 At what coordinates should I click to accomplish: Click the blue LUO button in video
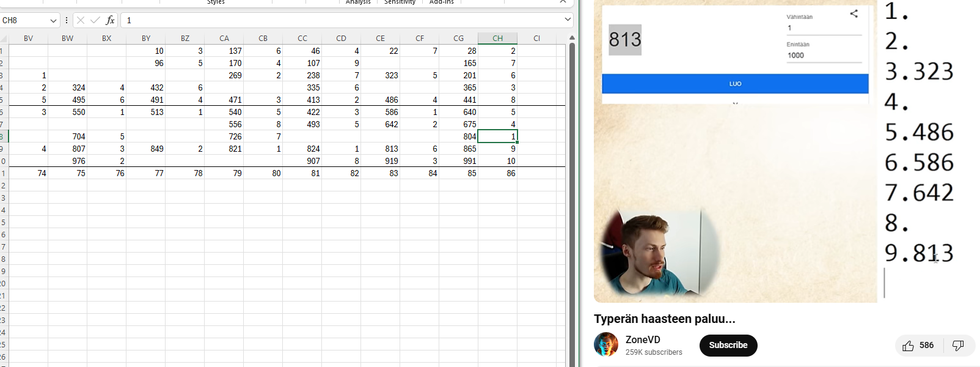click(735, 84)
